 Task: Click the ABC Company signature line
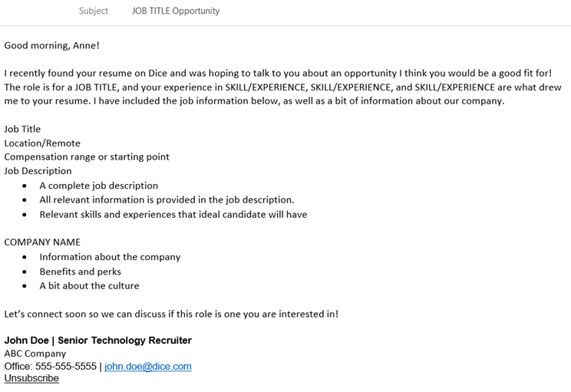coord(35,354)
